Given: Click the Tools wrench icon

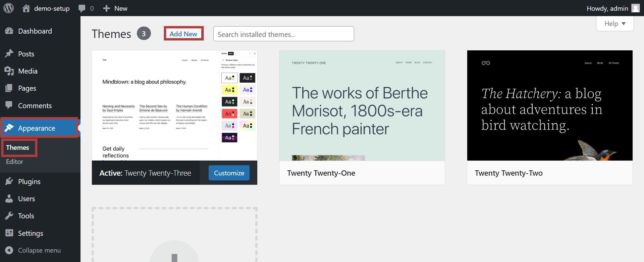Looking at the screenshot, I should tap(9, 216).
